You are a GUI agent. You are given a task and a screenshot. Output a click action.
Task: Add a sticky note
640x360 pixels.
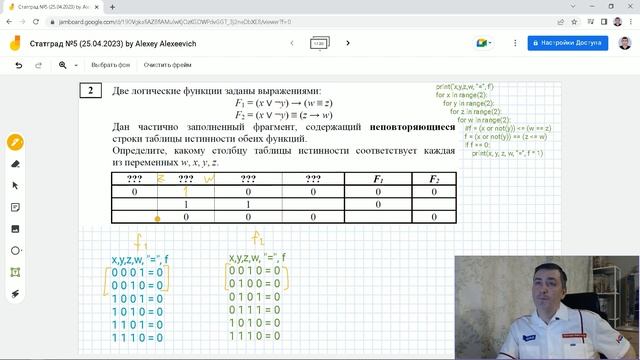[x=16, y=207]
